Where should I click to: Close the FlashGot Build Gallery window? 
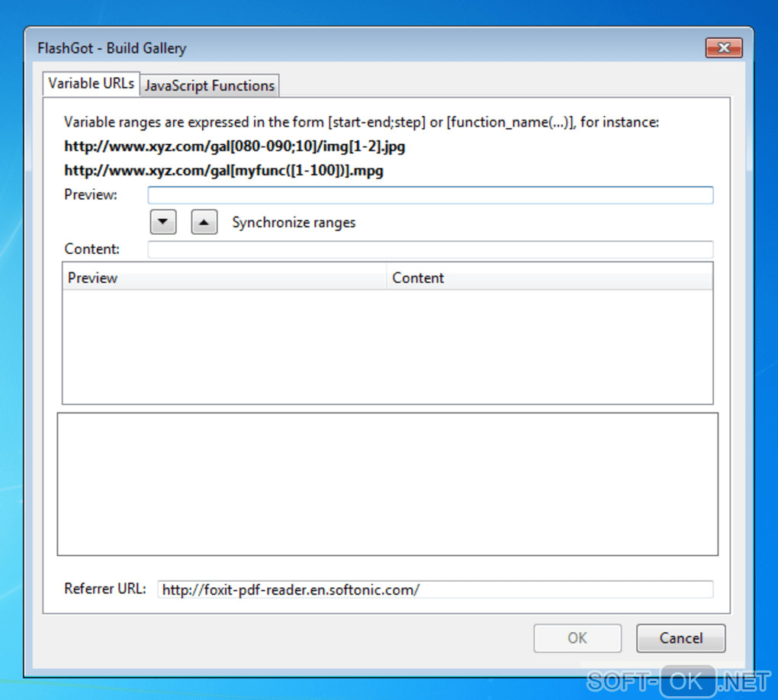coord(724,47)
